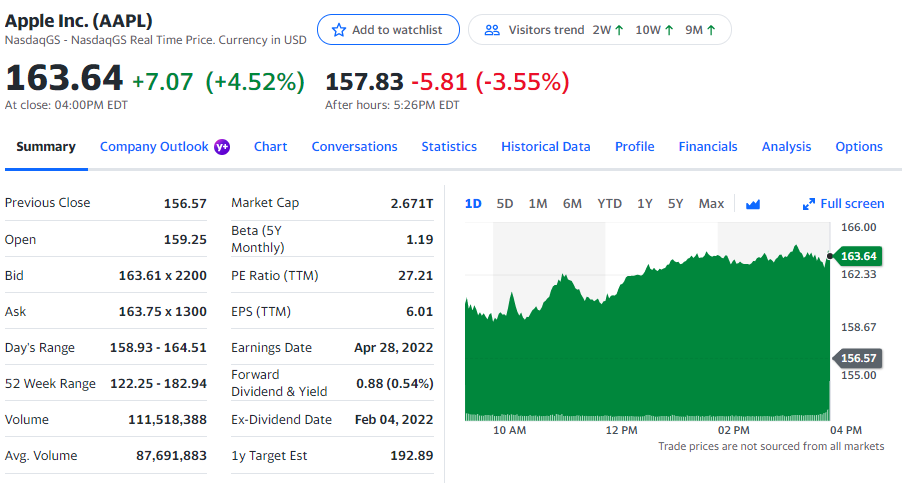Click the 163.64 current price chart label
The image size is (902, 483).
tap(856, 256)
